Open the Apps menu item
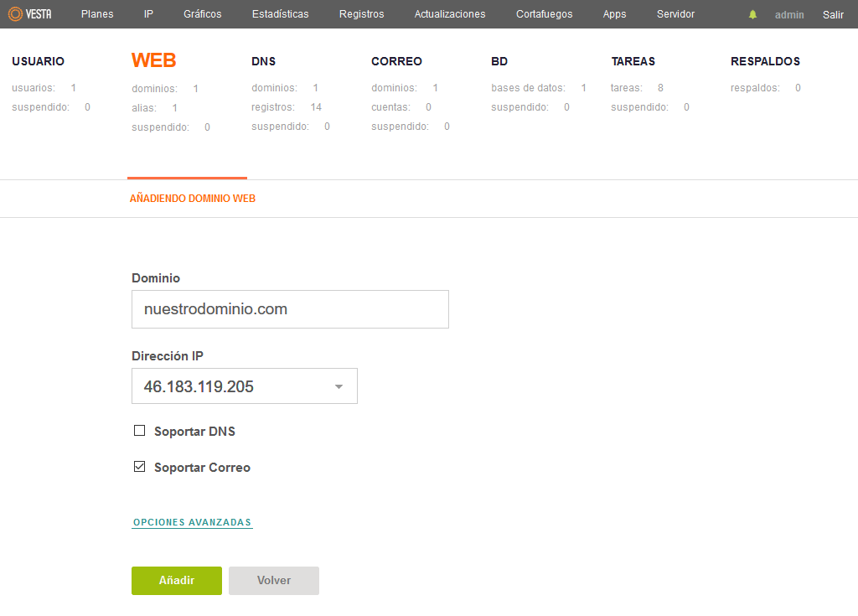858x616 pixels. [614, 14]
